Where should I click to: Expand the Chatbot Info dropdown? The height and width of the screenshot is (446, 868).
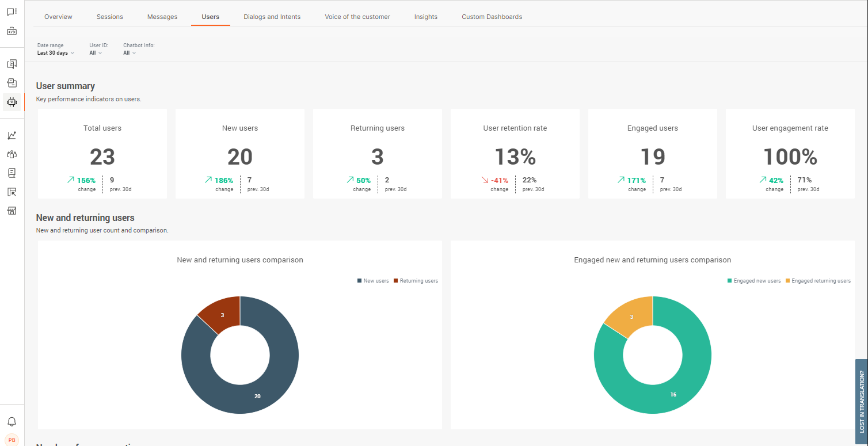point(130,53)
